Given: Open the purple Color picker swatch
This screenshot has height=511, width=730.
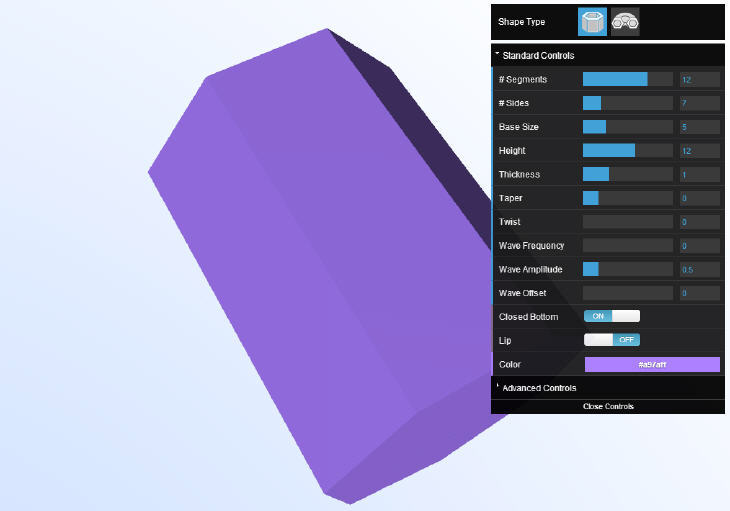Looking at the screenshot, I should [x=651, y=364].
